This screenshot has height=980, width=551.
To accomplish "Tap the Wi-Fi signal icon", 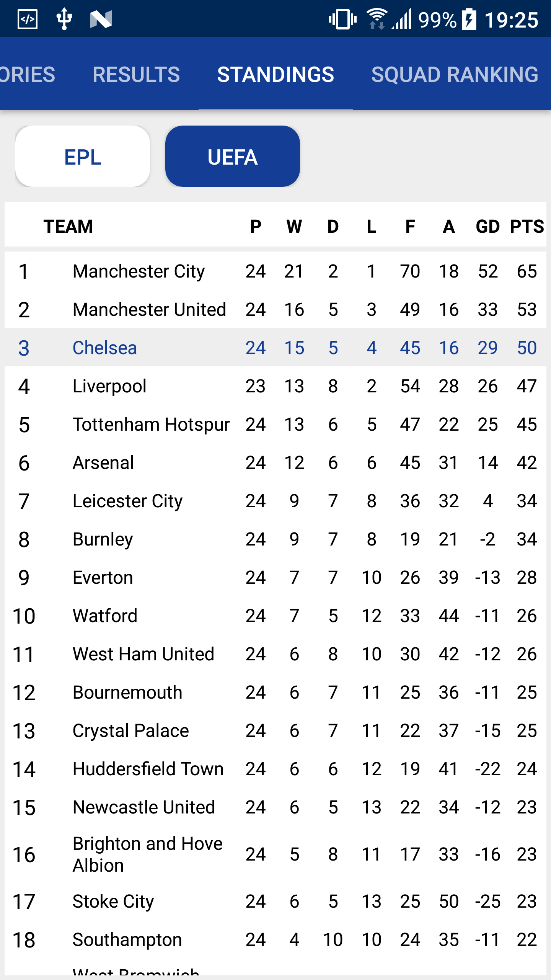I will click(x=377, y=19).
